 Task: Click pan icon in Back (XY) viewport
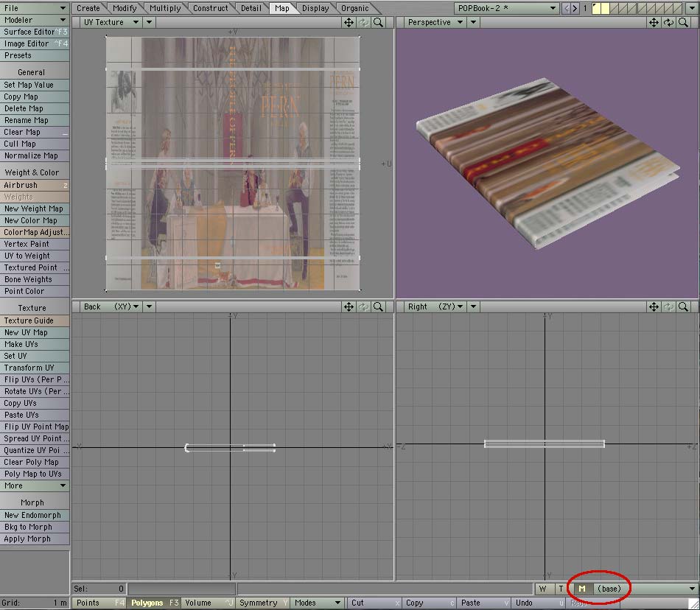tap(349, 306)
